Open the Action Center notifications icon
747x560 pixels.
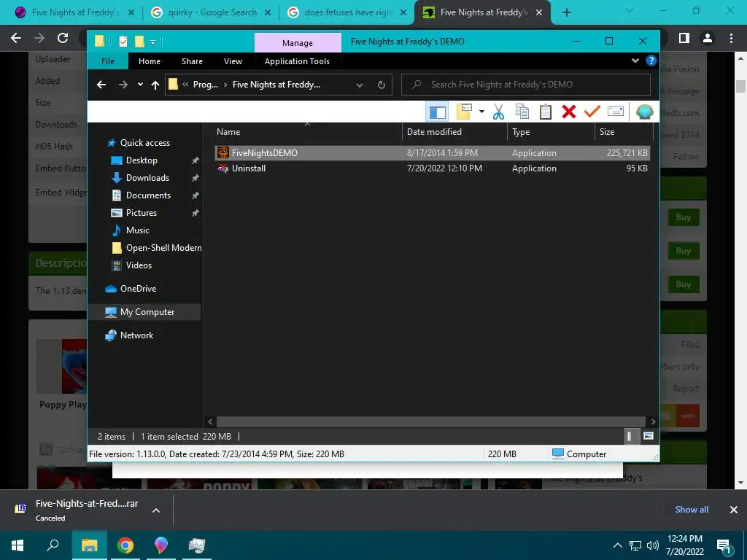point(724,546)
